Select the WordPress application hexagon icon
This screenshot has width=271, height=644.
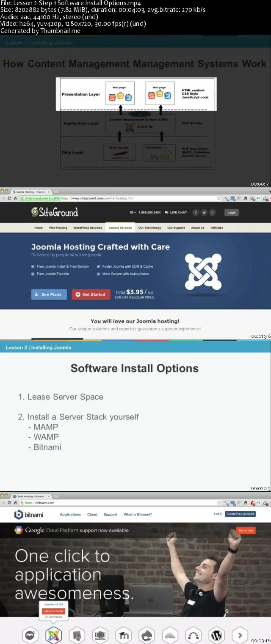(x=216, y=635)
